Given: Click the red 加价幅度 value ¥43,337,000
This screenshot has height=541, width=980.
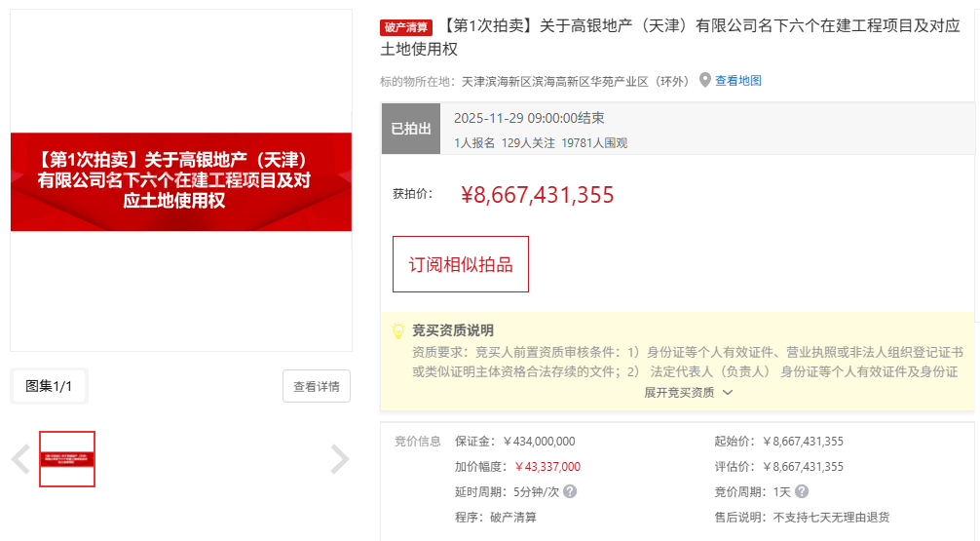Looking at the screenshot, I should [547, 467].
